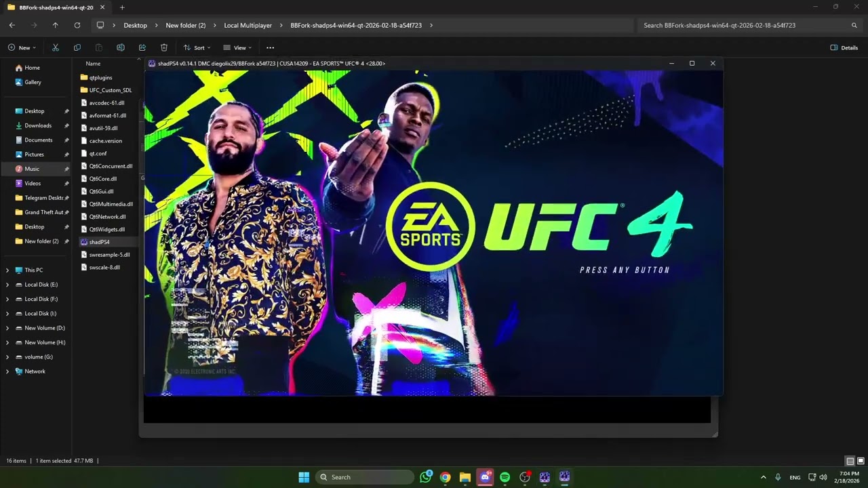This screenshot has height=488, width=868.
Task: Open the New dropdown in Explorer
Action: 22,47
